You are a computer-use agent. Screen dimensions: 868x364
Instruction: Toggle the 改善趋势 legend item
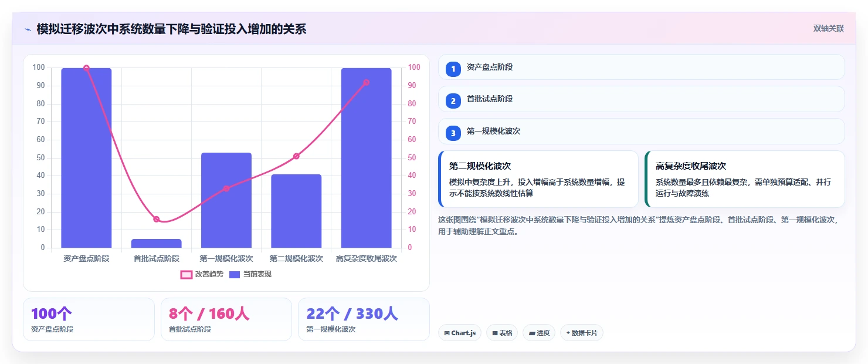coord(202,274)
